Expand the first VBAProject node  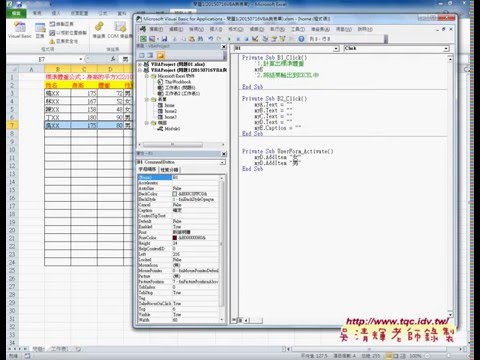pos(140,64)
